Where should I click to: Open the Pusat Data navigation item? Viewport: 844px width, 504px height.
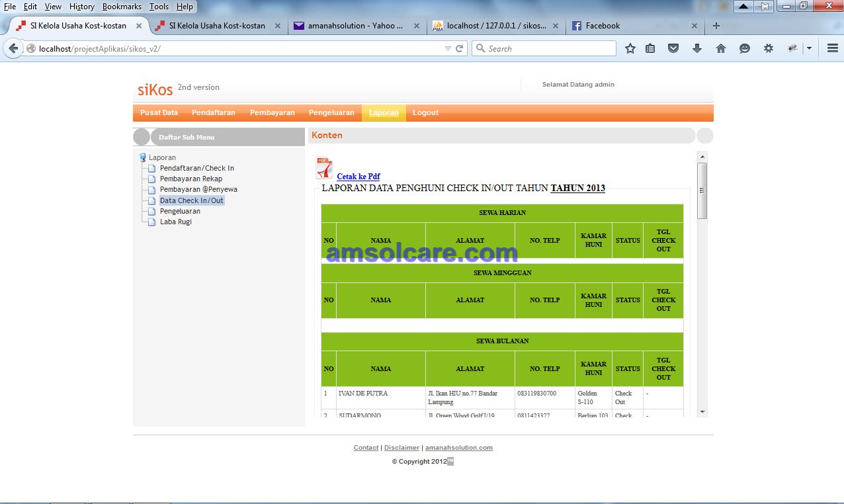[159, 112]
